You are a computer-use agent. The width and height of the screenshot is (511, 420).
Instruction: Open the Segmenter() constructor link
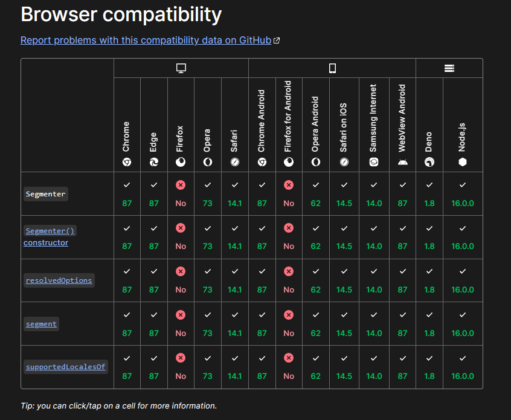pyautogui.click(x=50, y=230)
